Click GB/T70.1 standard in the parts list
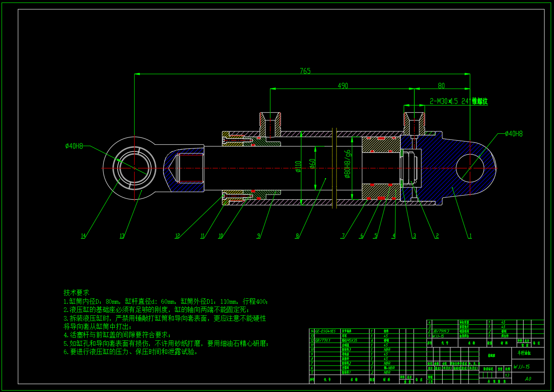The height and width of the screenshot is (392, 554). (x=323, y=340)
